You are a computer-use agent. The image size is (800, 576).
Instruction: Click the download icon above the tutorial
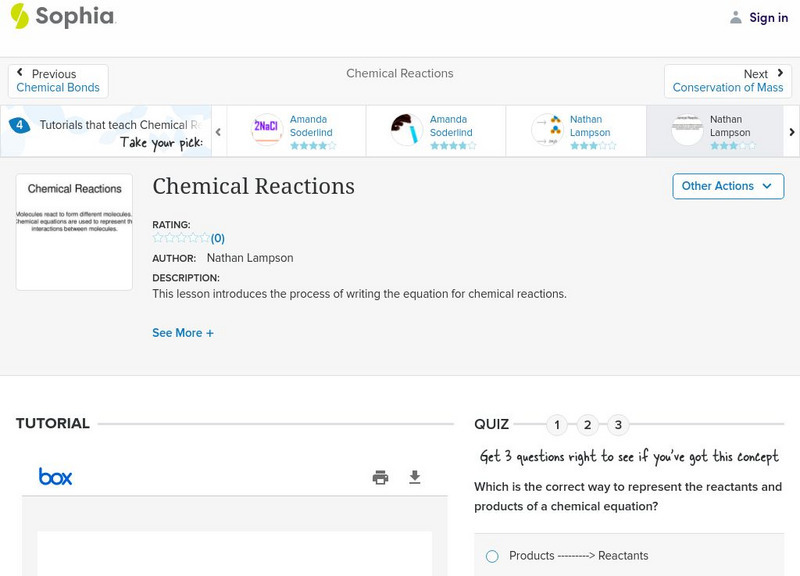[x=415, y=478]
